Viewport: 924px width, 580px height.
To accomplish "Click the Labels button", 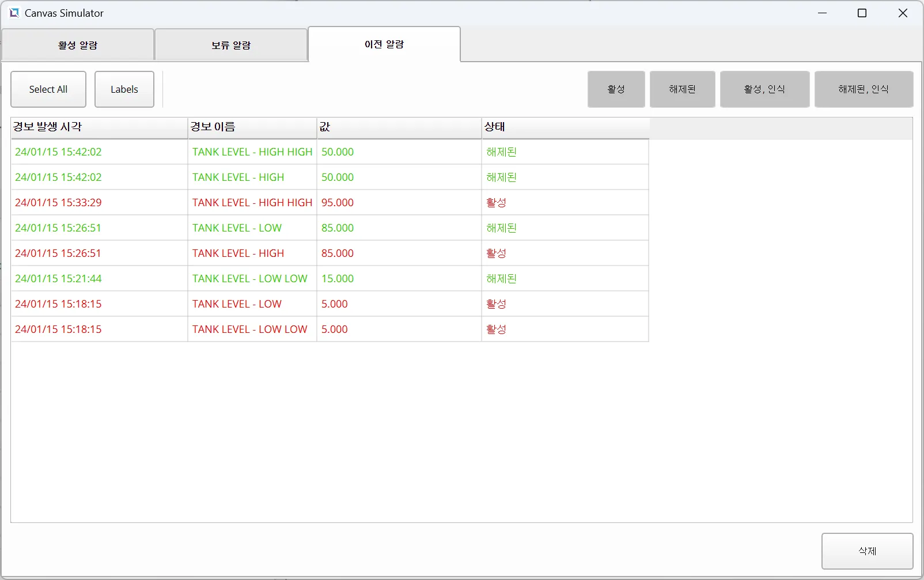I will (x=124, y=89).
